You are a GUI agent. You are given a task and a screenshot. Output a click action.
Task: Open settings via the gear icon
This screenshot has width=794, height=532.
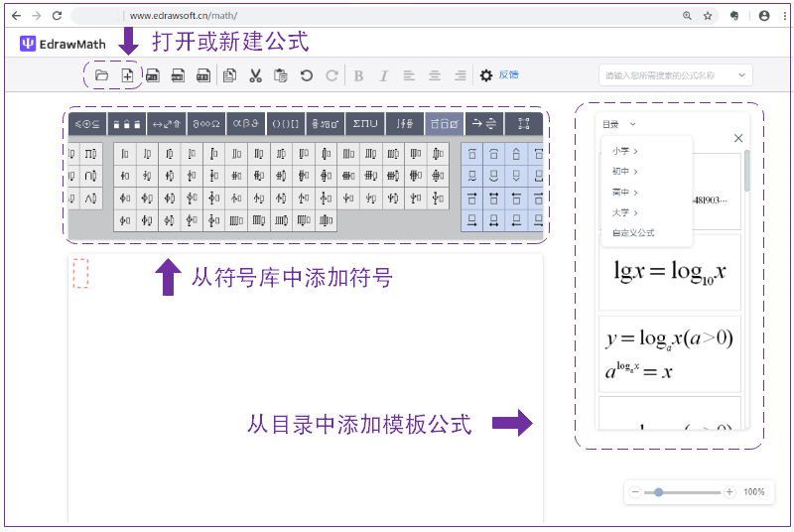(x=486, y=75)
